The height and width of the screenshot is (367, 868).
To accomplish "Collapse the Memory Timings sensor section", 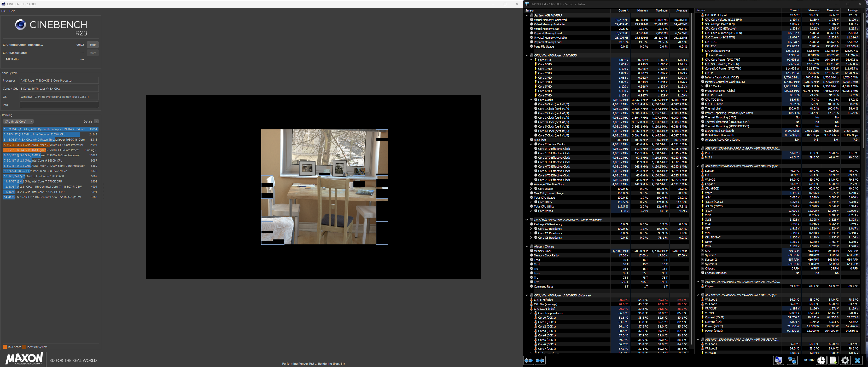I will 527,246.
